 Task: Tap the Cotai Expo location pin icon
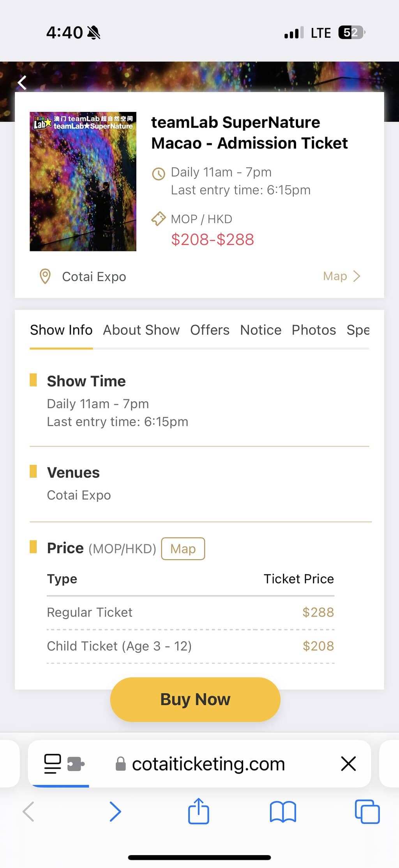click(x=45, y=276)
